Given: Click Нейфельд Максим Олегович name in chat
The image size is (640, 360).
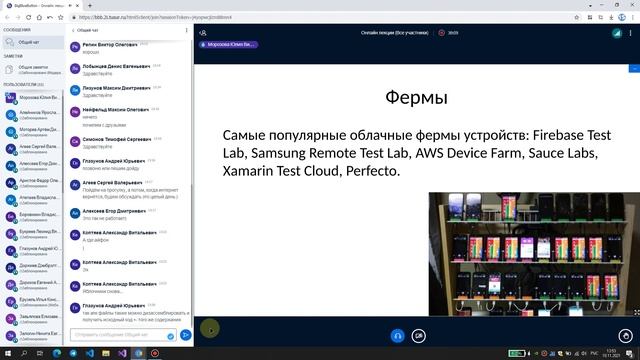Looking at the screenshot, I should [x=116, y=110].
